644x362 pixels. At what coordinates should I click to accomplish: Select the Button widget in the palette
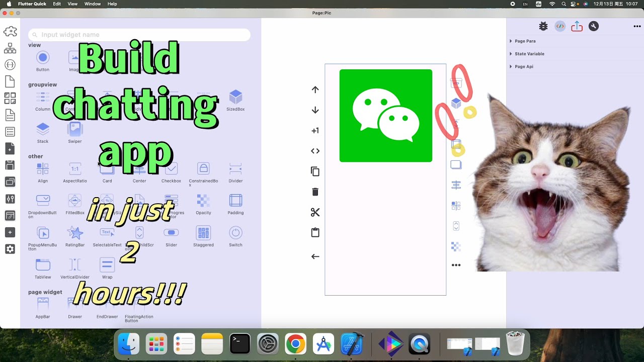tap(43, 58)
